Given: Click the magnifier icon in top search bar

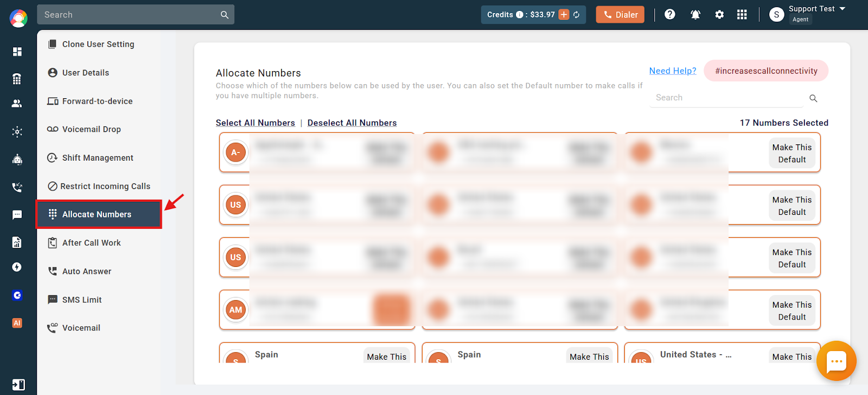Looking at the screenshot, I should (225, 15).
